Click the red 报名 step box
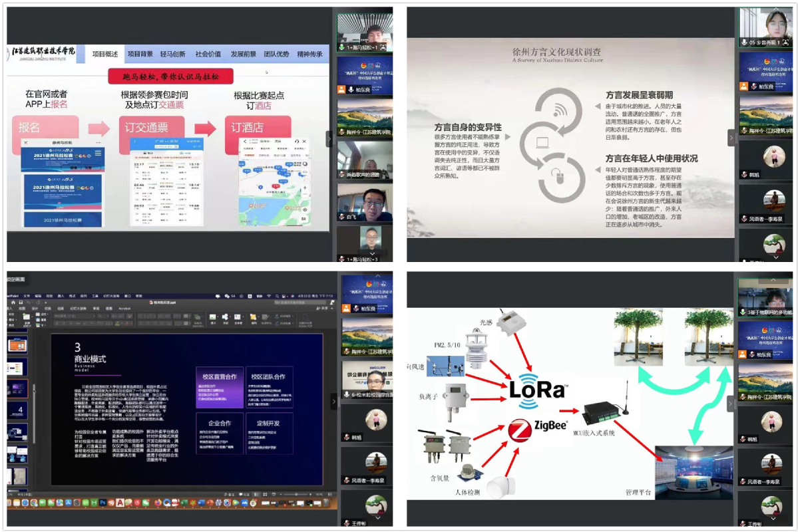The width and height of the screenshot is (798, 532). (x=45, y=128)
